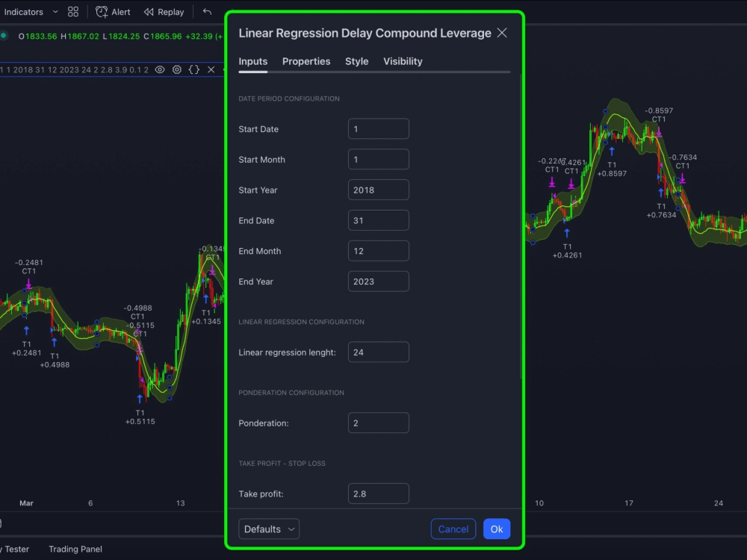Confirm settings with the Ok button
Screen dimensions: 747x560
coord(497,529)
